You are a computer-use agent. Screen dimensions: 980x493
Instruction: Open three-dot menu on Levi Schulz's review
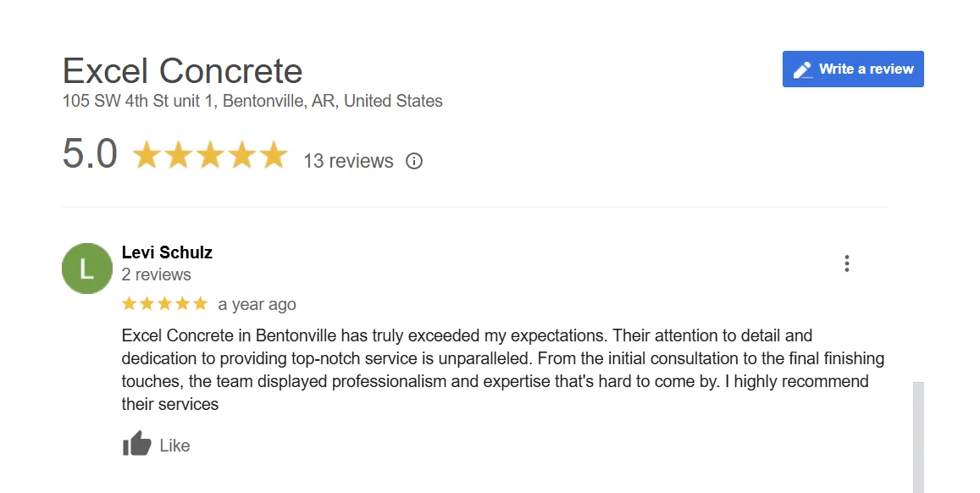(846, 263)
